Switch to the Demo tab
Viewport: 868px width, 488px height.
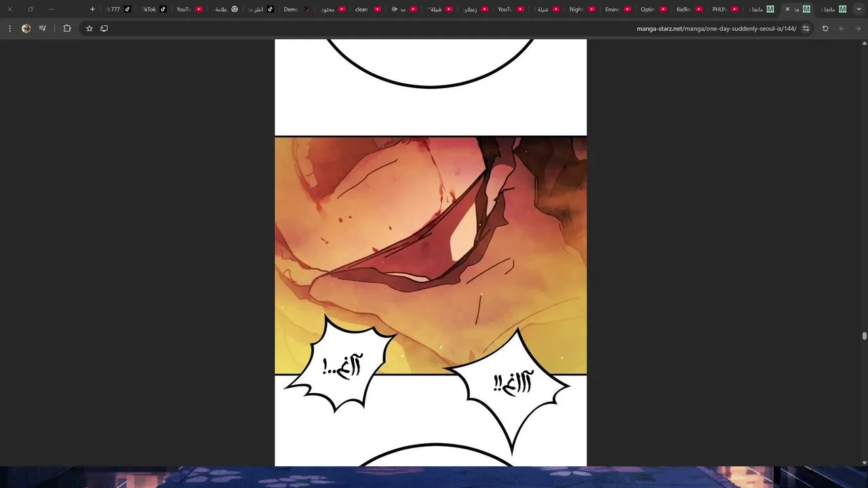pyautogui.click(x=296, y=9)
